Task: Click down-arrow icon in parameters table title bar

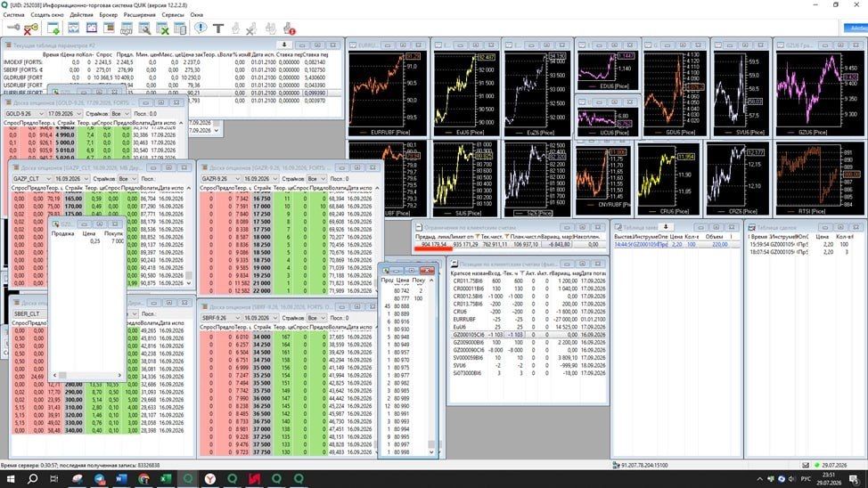Action: (x=284, y=45)
